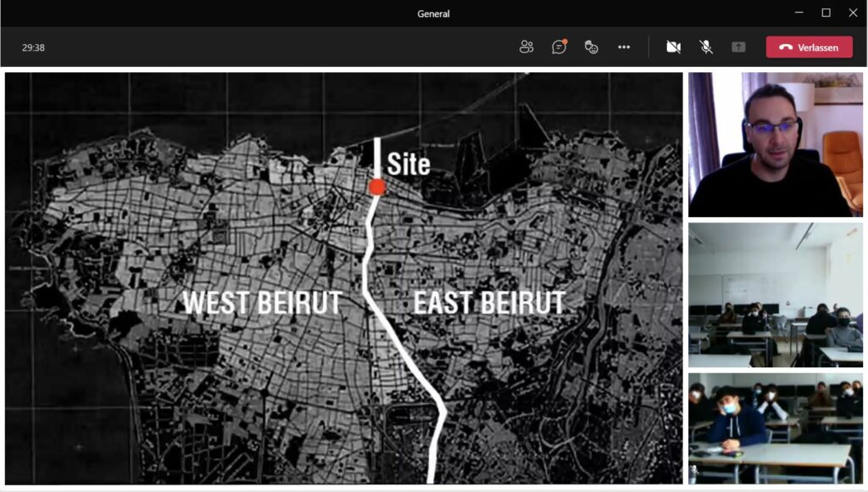Viewport: 868px width, 492px height.
Task: Select the middle classroom video tile
Action: pos(775,294)
